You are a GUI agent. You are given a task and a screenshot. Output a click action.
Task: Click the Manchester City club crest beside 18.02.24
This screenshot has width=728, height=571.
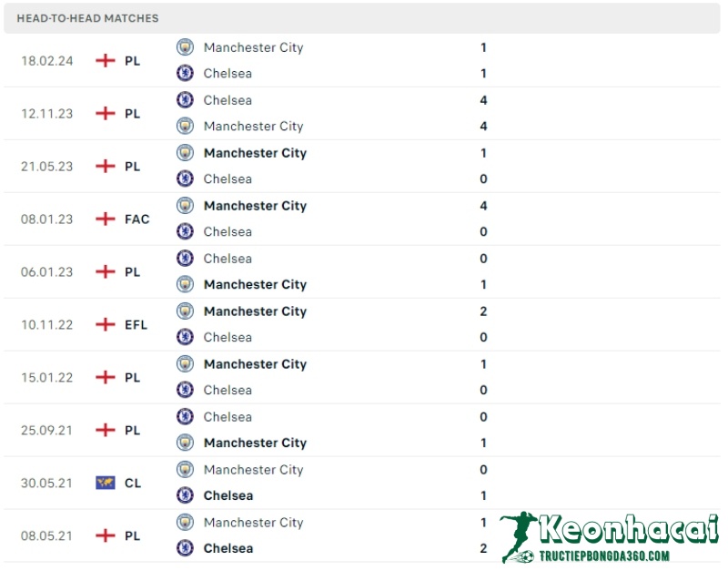click(185, 47)
